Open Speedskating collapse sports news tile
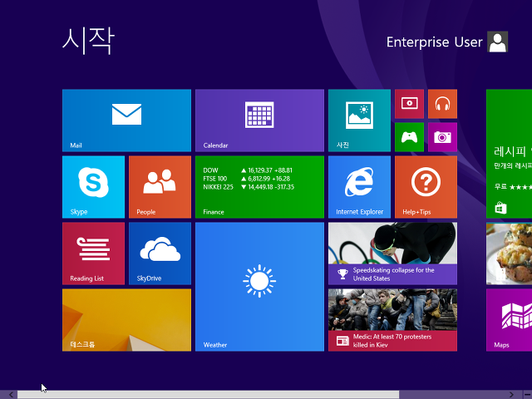This screenshot has height=399, width=532. 392,254
